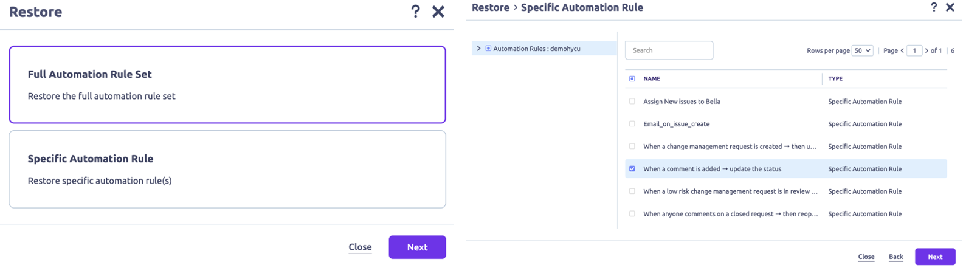Close the left Restore dialog with X
The height and width of the screenshot is (276, 980).
coord(438,12)
